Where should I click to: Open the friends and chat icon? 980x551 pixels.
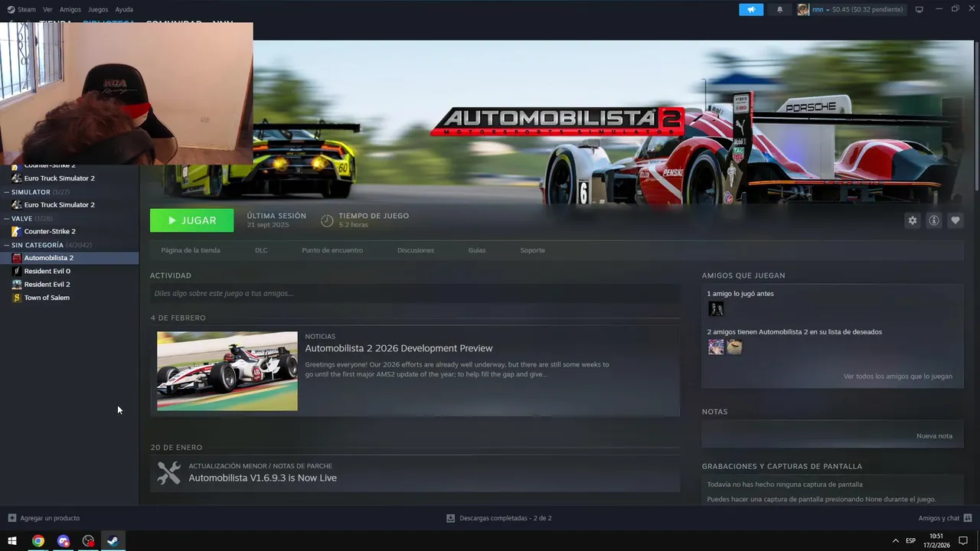968,518
